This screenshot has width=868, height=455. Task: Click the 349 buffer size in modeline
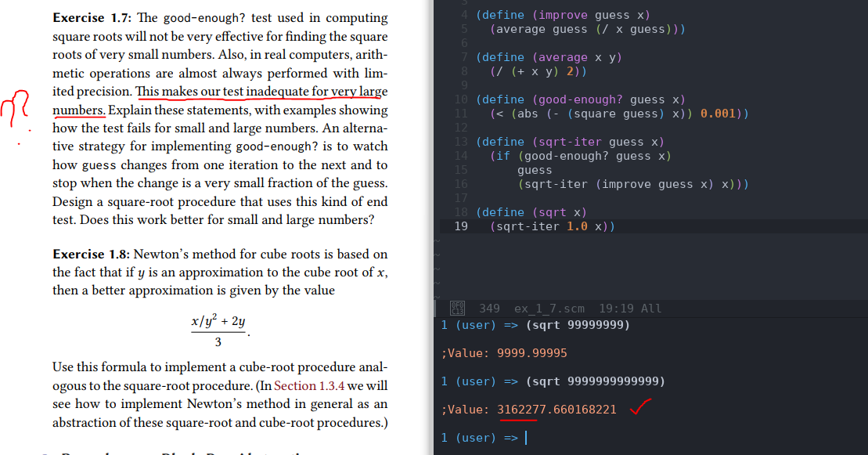click(489, 309)
